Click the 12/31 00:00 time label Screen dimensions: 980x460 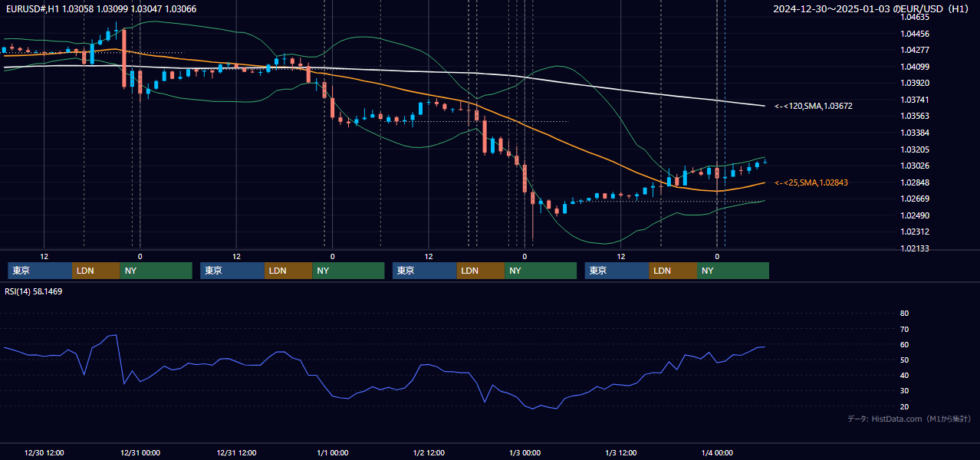(140, 452)
